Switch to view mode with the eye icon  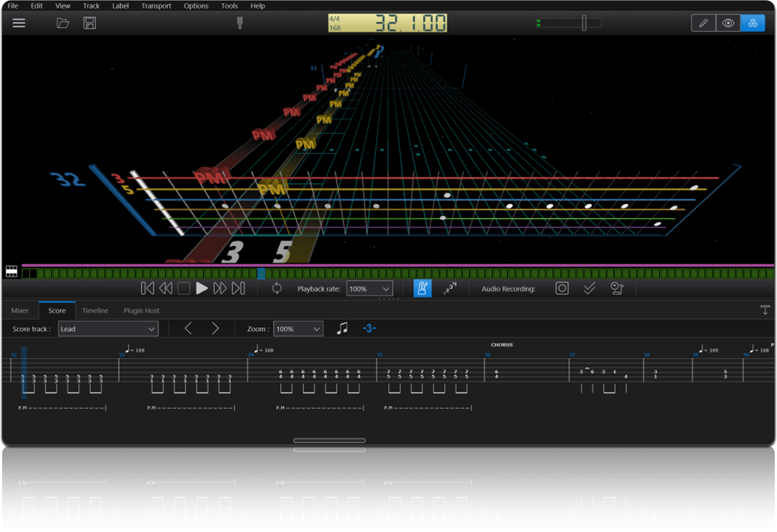[x=728, y=23]
